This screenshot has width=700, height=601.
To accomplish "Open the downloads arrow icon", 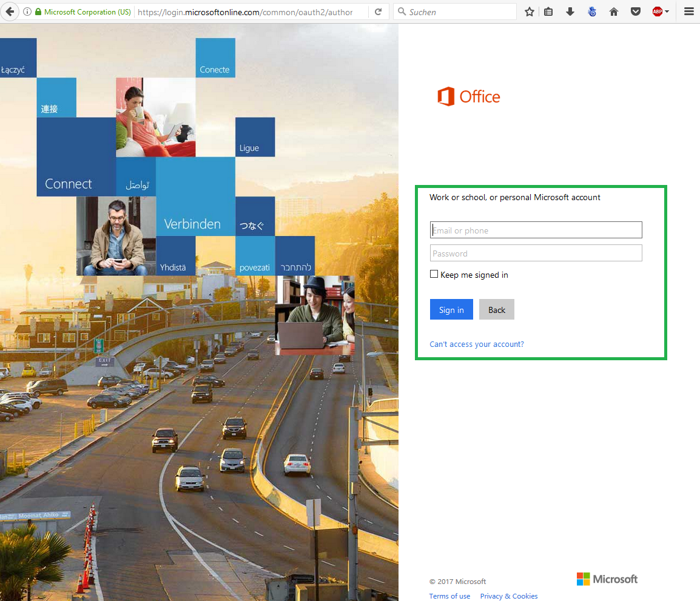I will click(570, 12).
